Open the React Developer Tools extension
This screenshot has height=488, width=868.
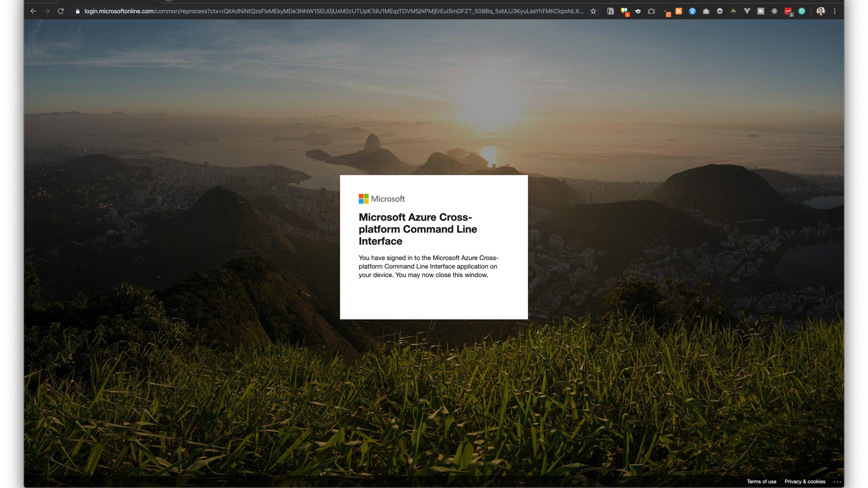pyautogui.click(x=774, y=11)
